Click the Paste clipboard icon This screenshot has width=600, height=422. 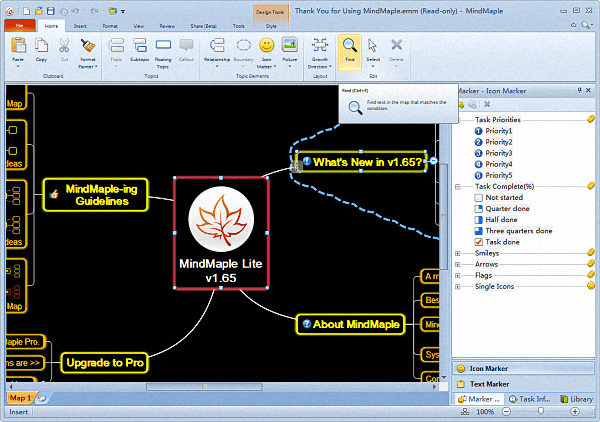(x=18, y=46)
